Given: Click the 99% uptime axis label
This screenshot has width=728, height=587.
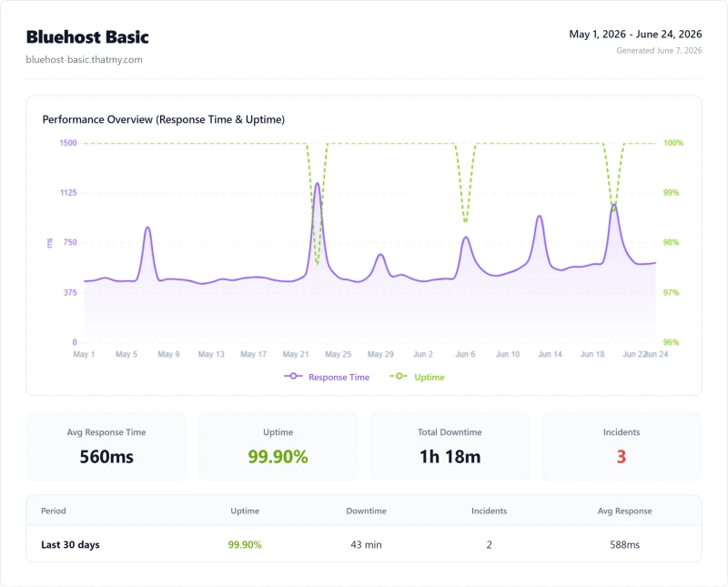Looking at the screenshot, I should [671, 192].
